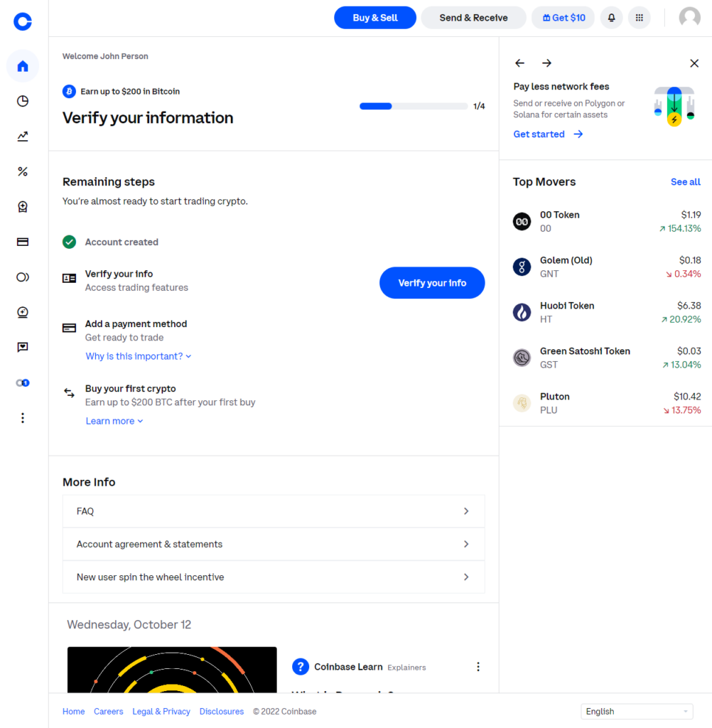Go to next promo card with right arrow
The width and height of the screenshot is (712, 728).
546,63
